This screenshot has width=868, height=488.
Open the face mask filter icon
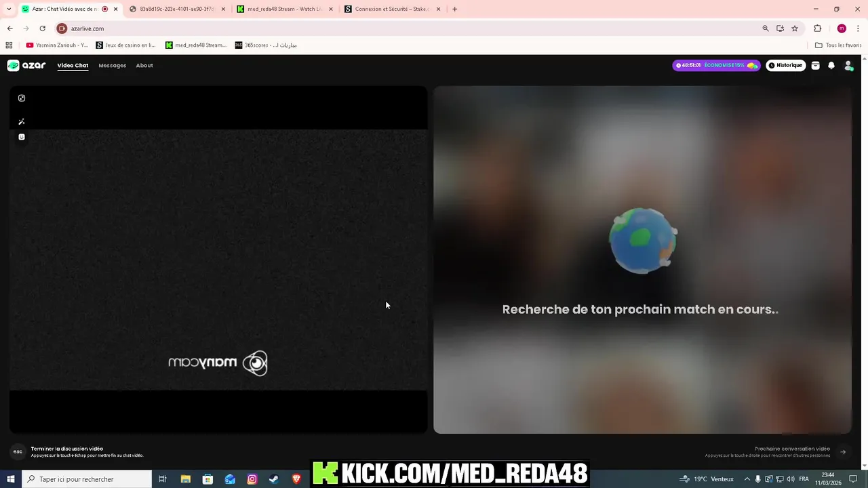coord(22,137)
